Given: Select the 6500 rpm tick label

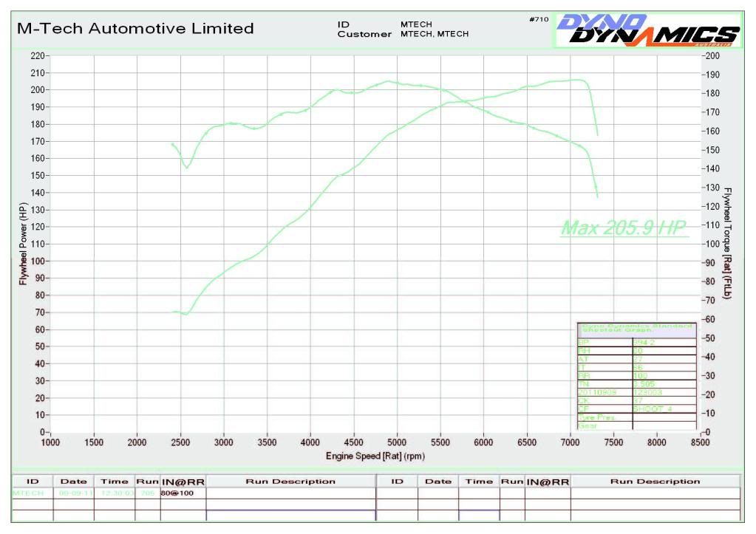Looking at the screenshot, I should click(527, 442).
